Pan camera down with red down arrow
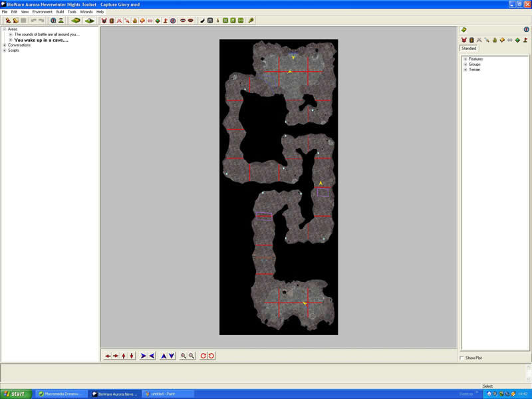This screenshot has width=532, height=399. (132, 356)
